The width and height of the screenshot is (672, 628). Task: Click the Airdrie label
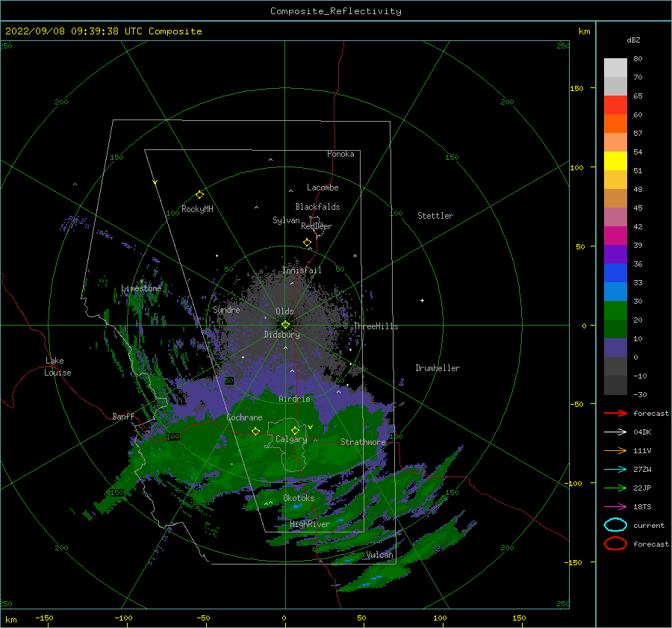pos(294,399)
